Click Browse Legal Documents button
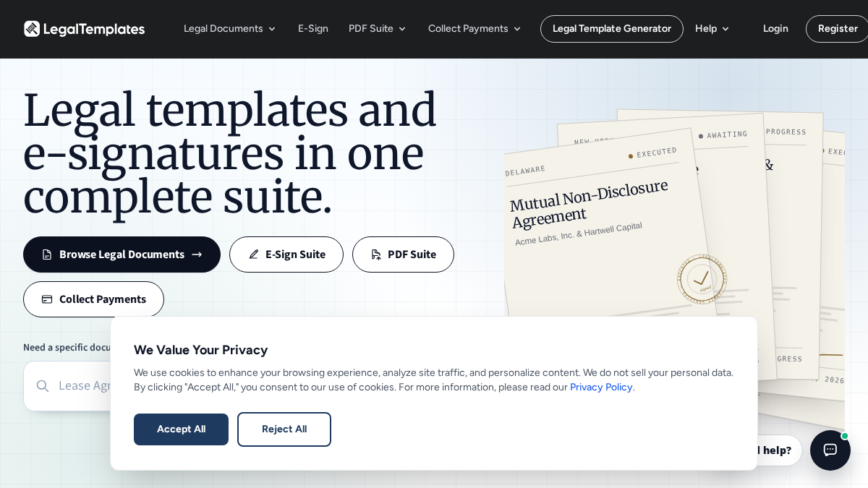 pos(122,254)
